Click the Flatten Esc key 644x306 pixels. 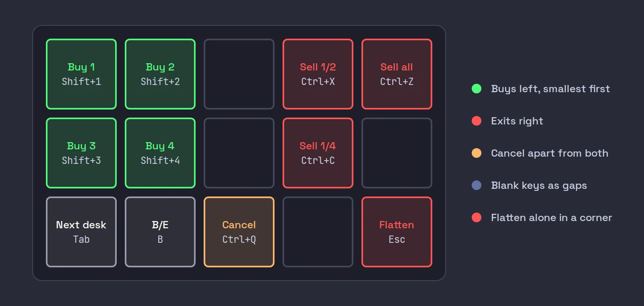point(397,232)
